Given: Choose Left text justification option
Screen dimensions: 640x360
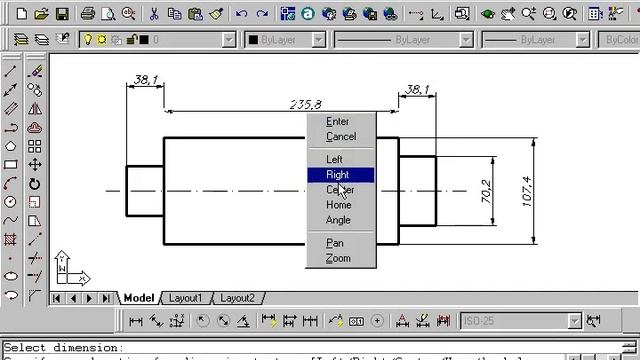Looking at the screenshot, I should point(340,160).
